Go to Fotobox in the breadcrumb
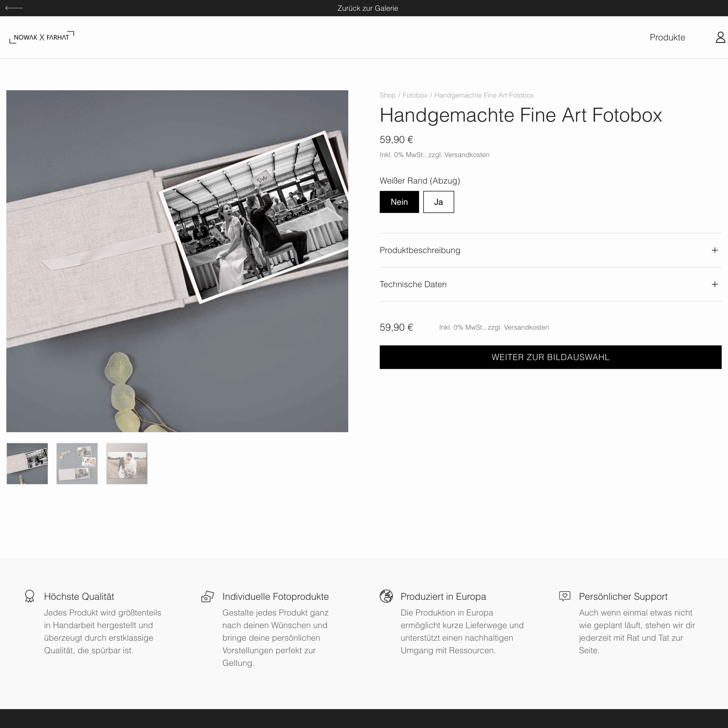Image resolution: width=728 pixels, height=728 pixels. pos(415,95)
